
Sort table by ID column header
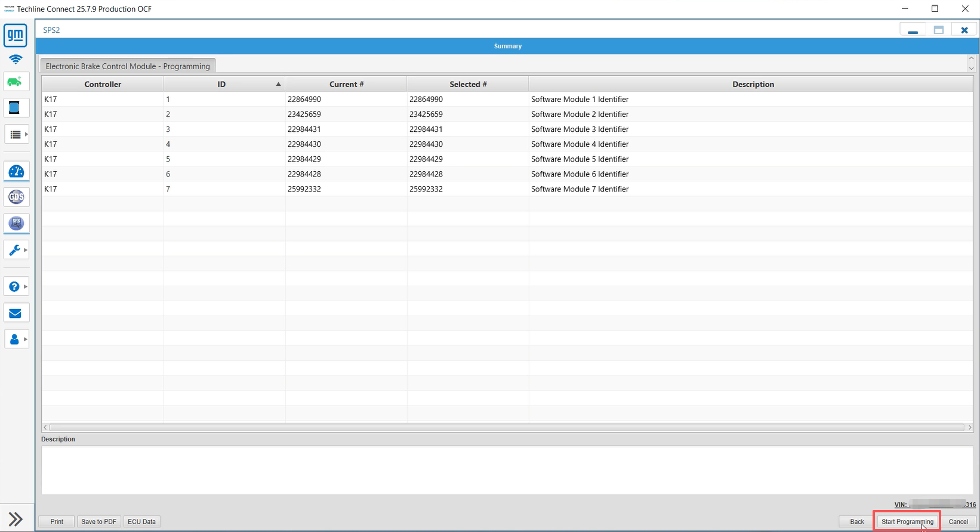coord(222,84)
